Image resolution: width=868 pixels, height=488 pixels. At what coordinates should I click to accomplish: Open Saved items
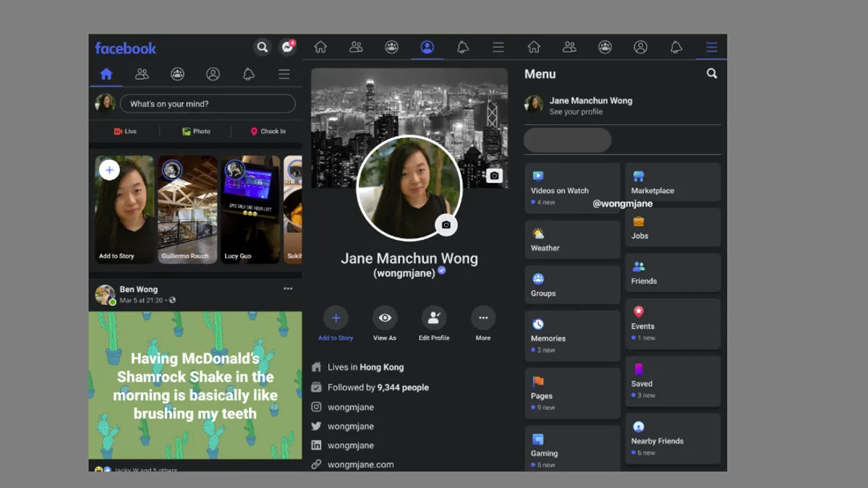[673, 381]
